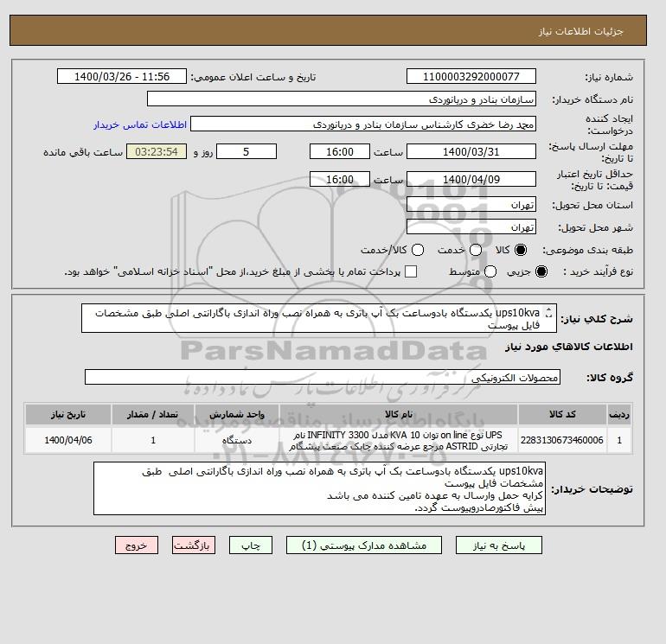Click the دستگاه unit cell
The height and width of the screenshot is (644, 666).
point(237,440)
